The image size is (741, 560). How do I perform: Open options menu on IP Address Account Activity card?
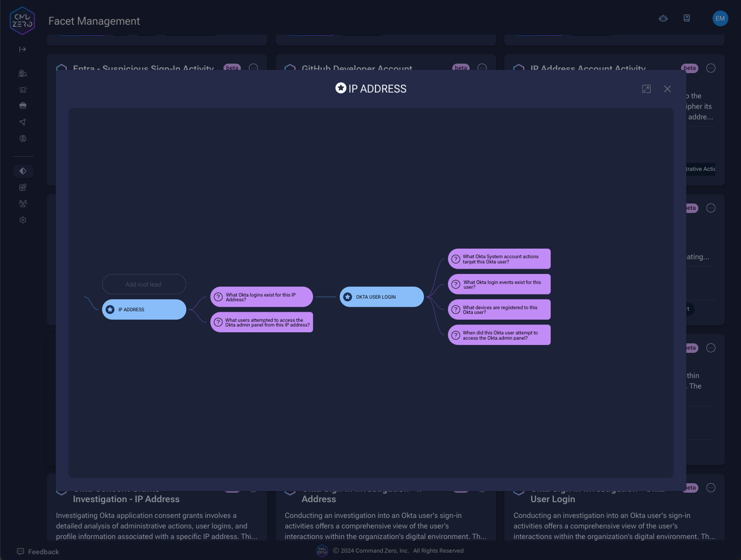(710, 68)
